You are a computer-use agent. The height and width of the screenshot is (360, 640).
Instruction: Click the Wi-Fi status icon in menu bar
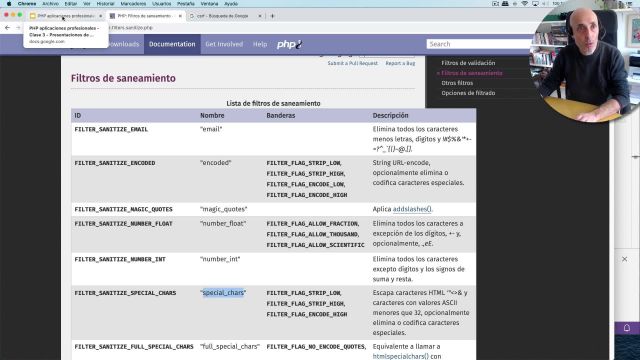524,4
